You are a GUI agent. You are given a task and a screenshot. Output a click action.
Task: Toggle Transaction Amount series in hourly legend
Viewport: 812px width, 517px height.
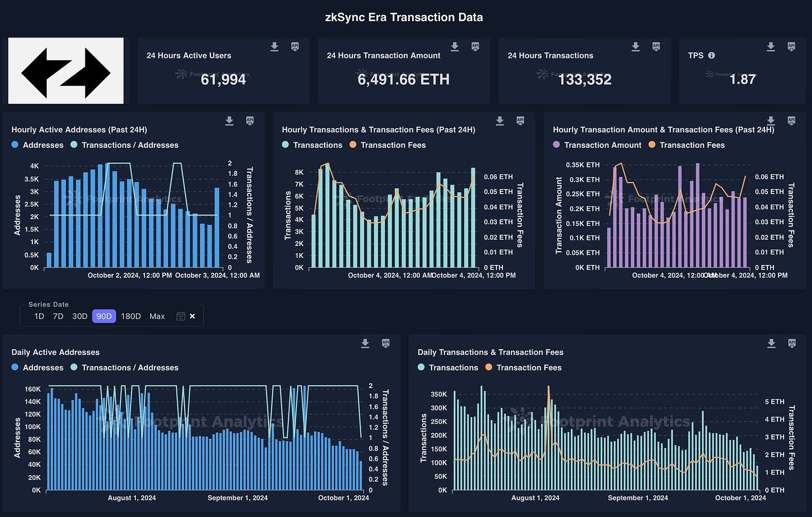pyautogui.click(x=597, y=145)
